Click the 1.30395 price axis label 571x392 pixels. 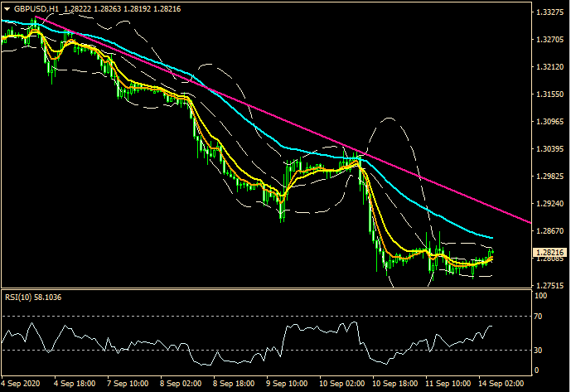point(548,149)
